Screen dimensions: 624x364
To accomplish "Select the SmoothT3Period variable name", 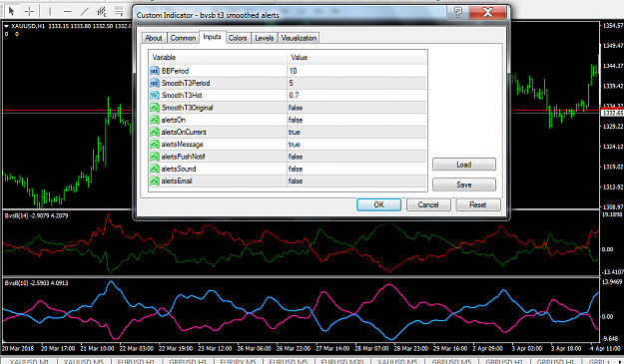I will [x=186, y=83].
